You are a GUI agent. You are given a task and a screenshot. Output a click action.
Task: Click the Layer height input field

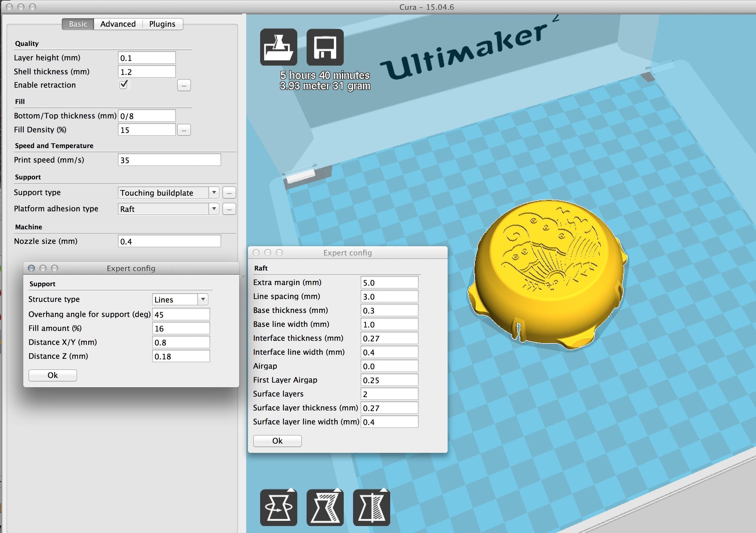point(147,58)
